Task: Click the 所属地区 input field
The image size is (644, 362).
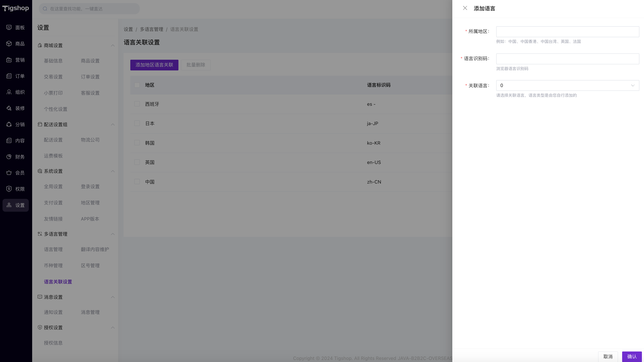Action: (567, 32)
